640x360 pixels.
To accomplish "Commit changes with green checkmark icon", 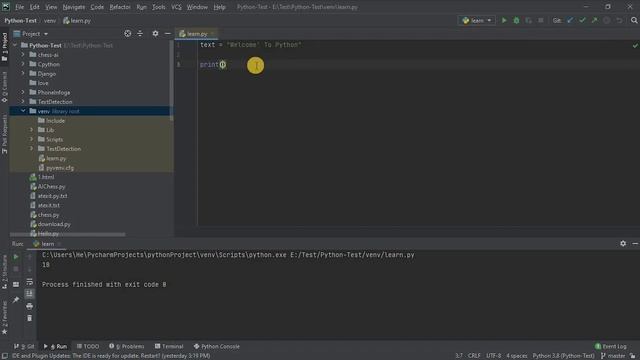I will 582,20.
